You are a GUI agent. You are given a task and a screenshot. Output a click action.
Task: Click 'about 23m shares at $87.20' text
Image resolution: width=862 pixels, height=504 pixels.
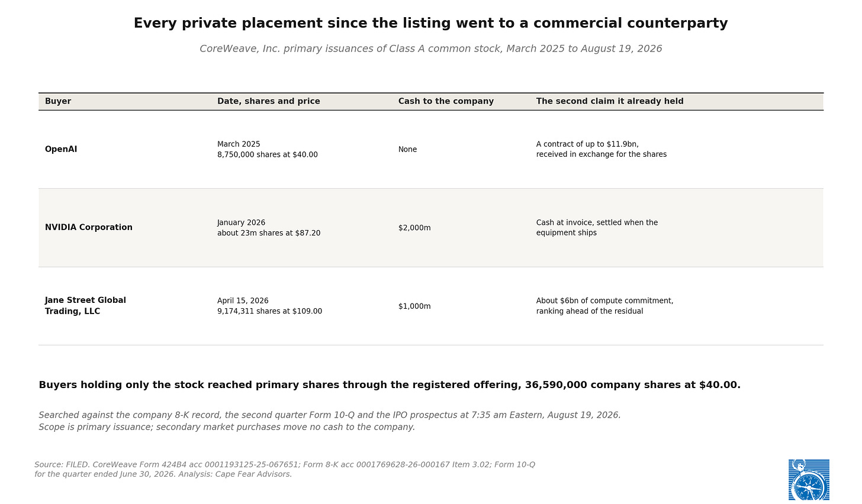[269, 233]
